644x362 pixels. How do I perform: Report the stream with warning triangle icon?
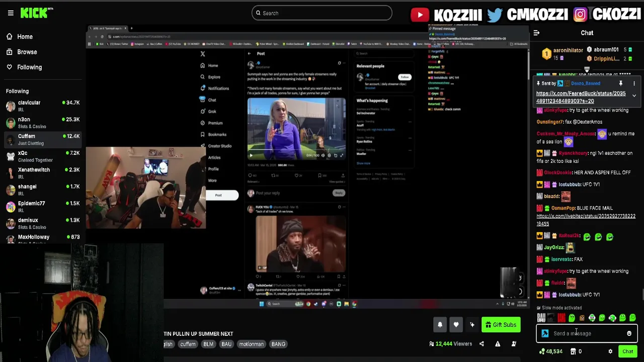(498, 344)
